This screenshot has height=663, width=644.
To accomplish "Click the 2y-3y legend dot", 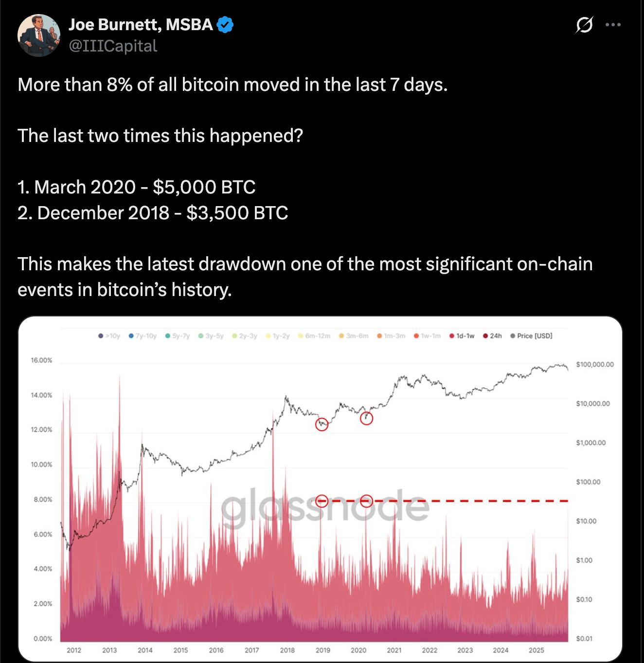I will (x=235, y=336).
